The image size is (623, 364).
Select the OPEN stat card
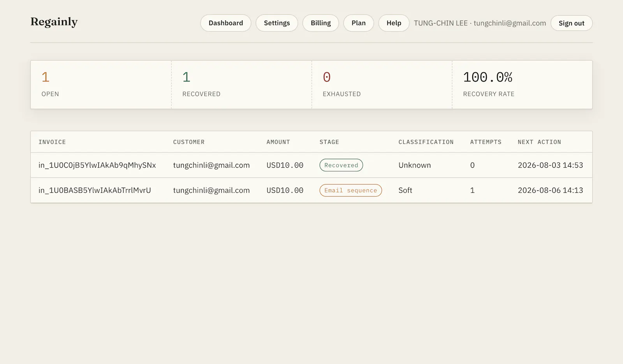click(101, 84)
